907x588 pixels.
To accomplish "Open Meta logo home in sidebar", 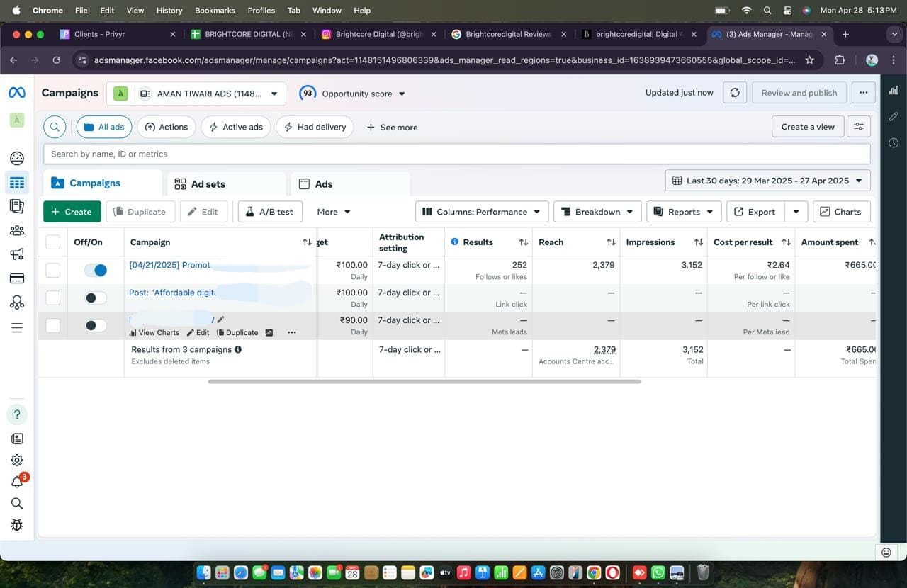I will point(16,93).
